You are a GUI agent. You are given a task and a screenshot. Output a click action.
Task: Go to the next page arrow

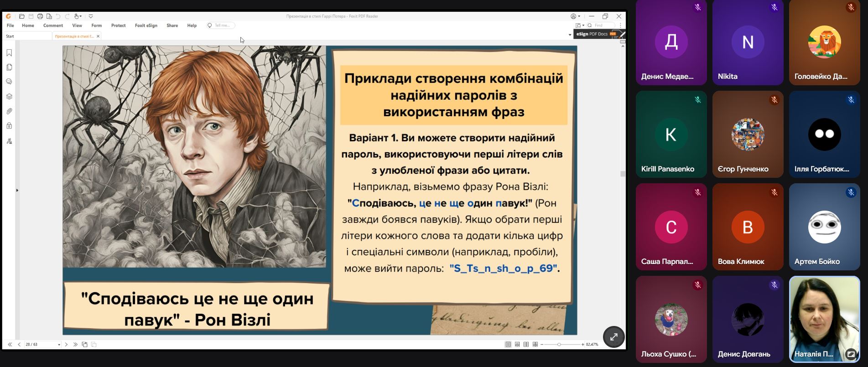tap(66, 345)
